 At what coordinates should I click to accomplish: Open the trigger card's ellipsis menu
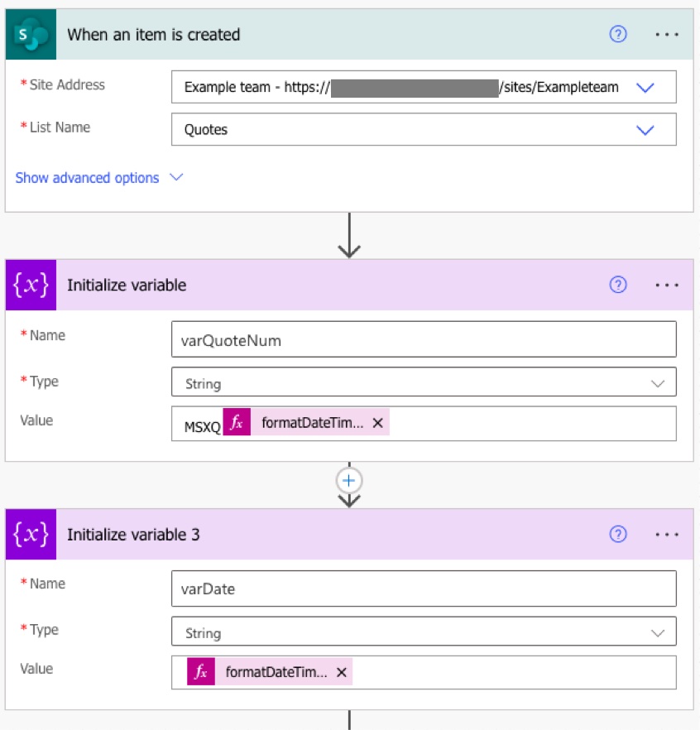click(x=667, y=35)
